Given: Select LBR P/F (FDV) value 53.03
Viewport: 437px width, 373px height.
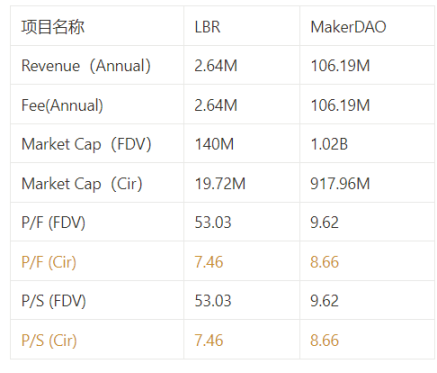Looking at the screenshot, I should (213, 223).
